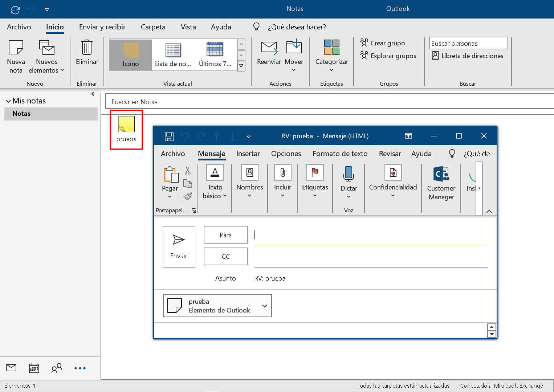Switch to Calendar in navigation bar
This screenshot has width=554, height=392.
point(34,368)
